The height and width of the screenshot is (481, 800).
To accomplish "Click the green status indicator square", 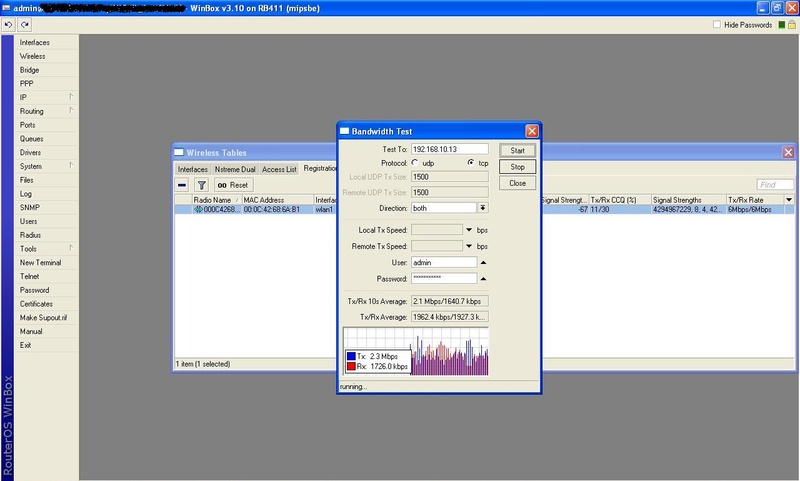I will (x=781, y=24).
